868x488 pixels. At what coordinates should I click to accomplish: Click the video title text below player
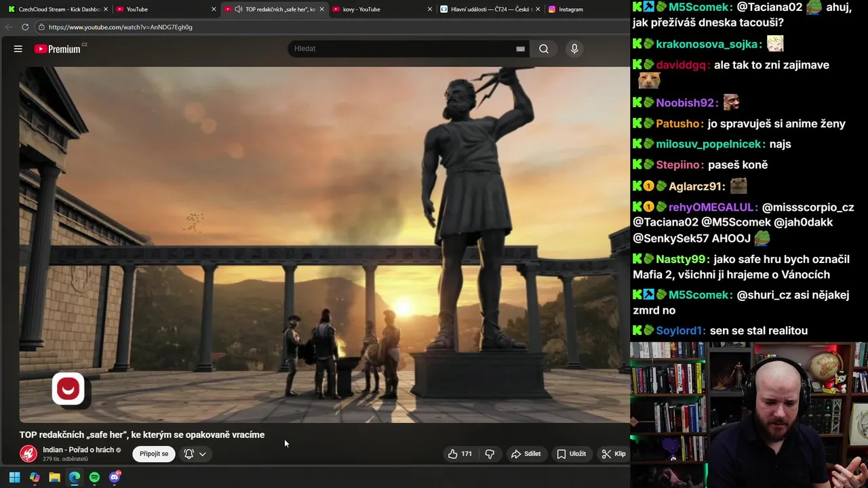(142, 435)
